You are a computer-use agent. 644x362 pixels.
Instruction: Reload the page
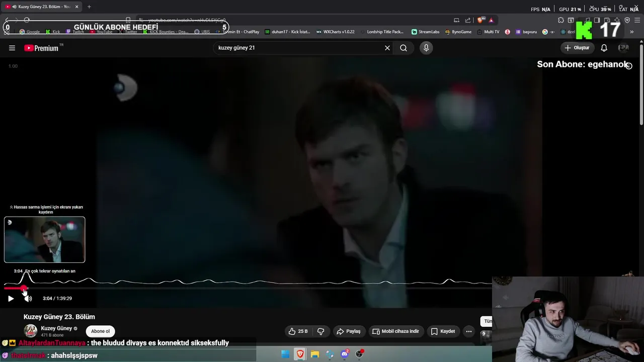(x=27, y=20)
